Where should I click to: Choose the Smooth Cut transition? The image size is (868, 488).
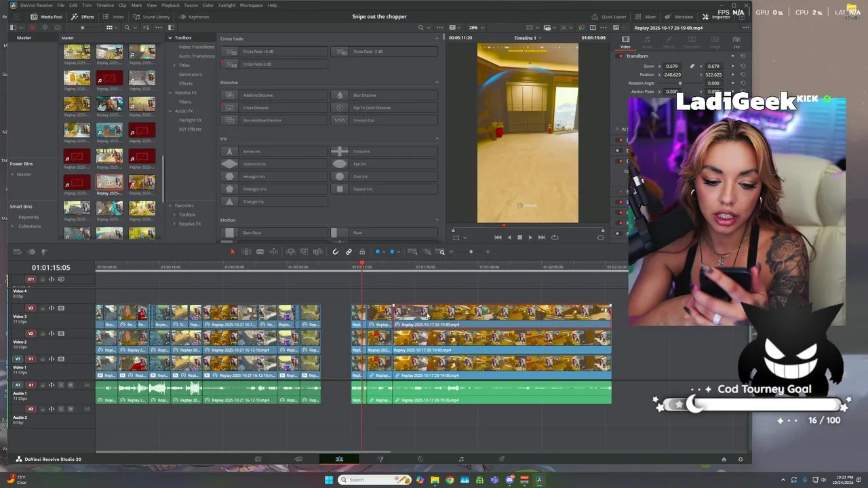tap(384, 121)
